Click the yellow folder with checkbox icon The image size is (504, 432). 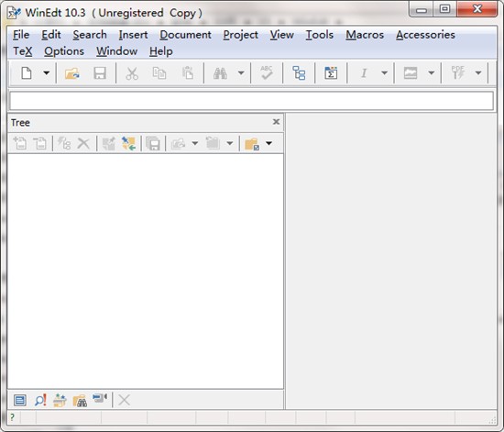coord(252,144)
